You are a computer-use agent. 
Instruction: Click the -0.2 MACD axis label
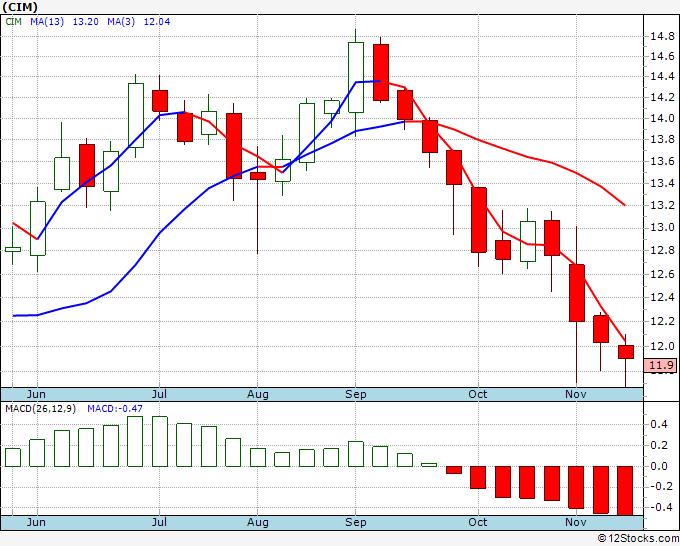tap(662, 487)
